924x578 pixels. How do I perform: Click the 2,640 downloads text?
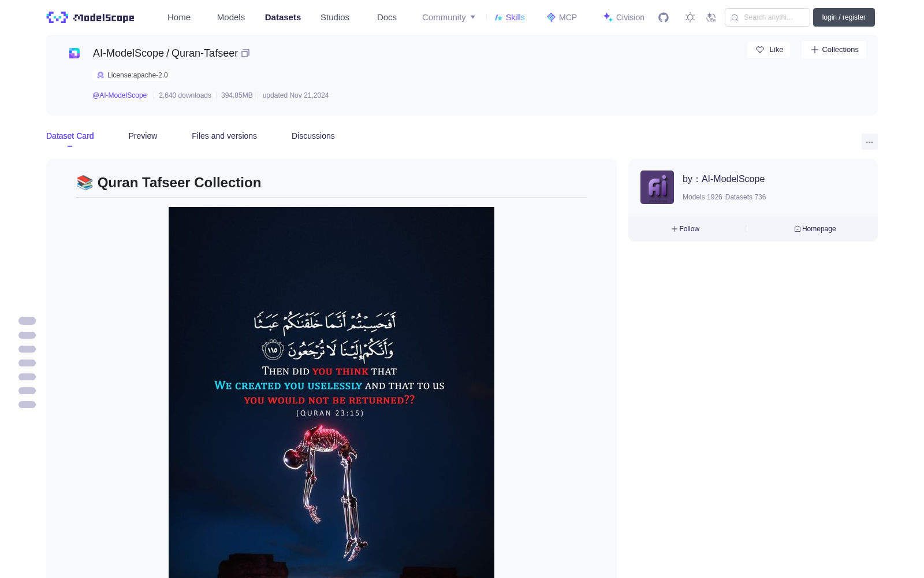[185, 95]
